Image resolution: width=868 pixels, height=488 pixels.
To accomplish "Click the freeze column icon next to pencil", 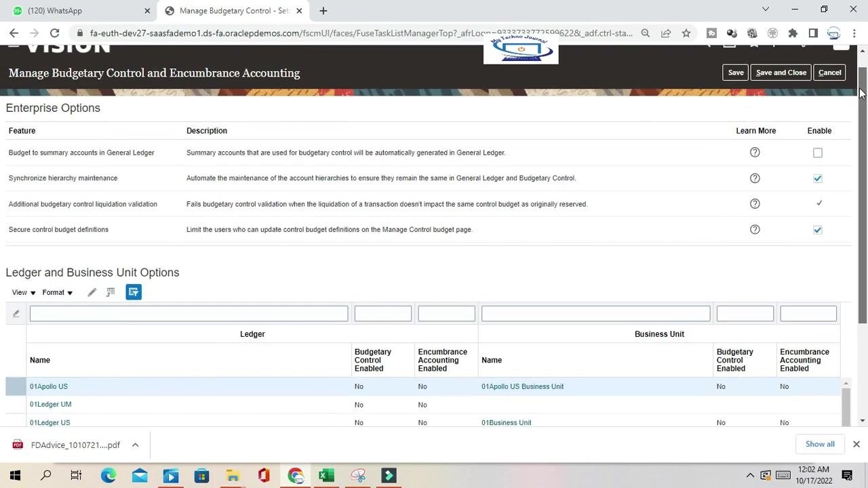I will [111, 292].
